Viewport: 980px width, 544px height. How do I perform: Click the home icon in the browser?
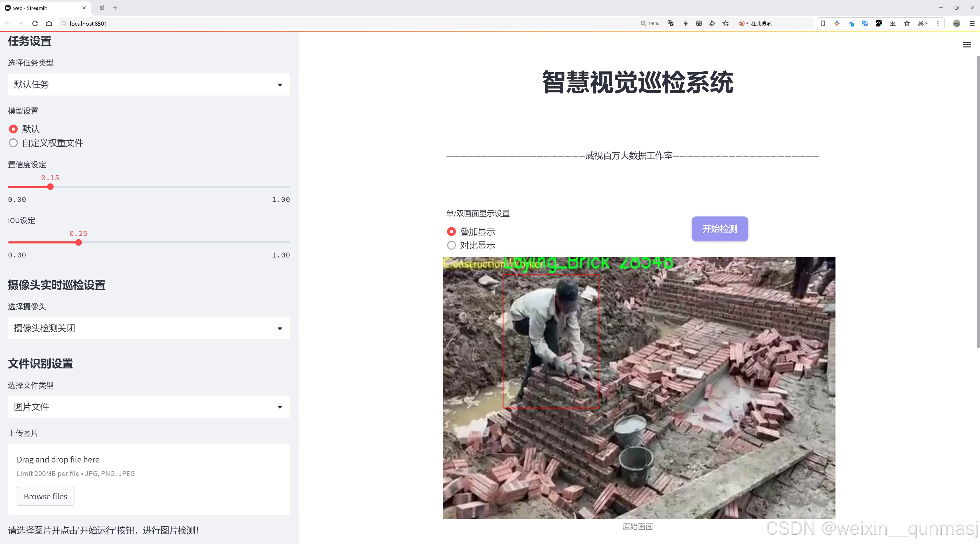49,24
